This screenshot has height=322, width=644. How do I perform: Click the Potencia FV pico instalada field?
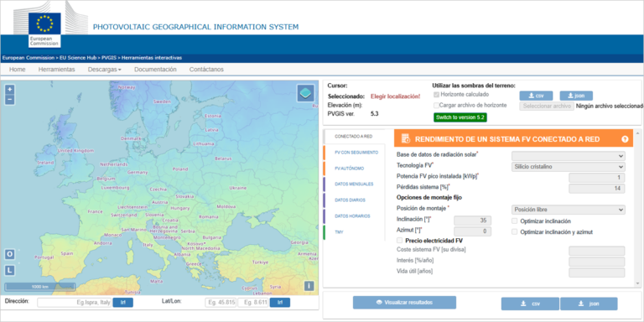(597, 178)
